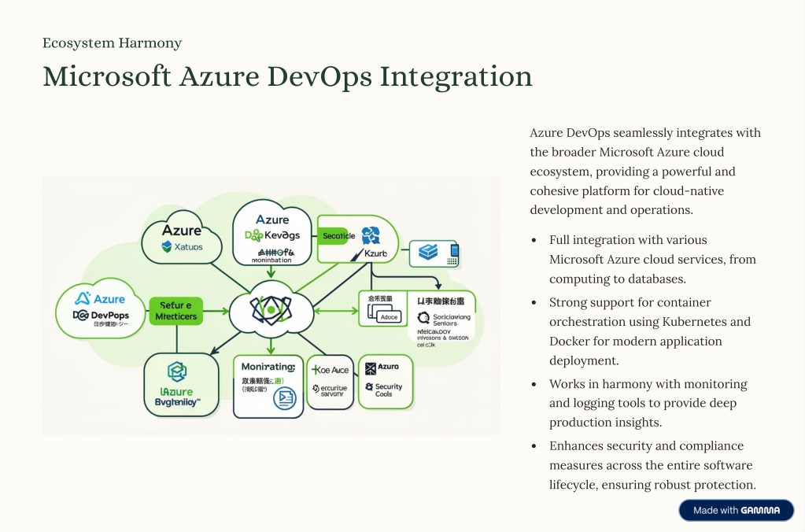Click the gear icon beside Security Cools
Screen dimensions: 805x532
point(369,387)
